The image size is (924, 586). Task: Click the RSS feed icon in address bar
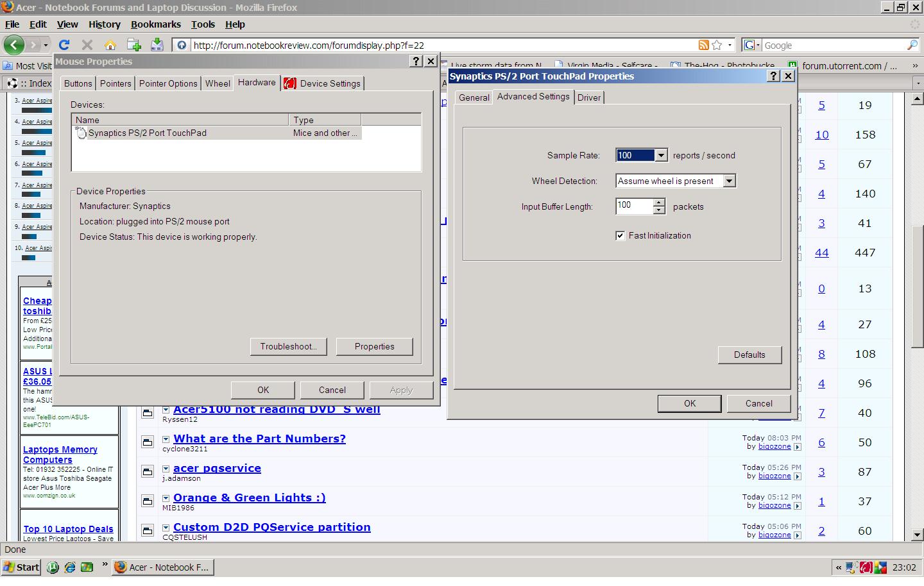(704, 45)
